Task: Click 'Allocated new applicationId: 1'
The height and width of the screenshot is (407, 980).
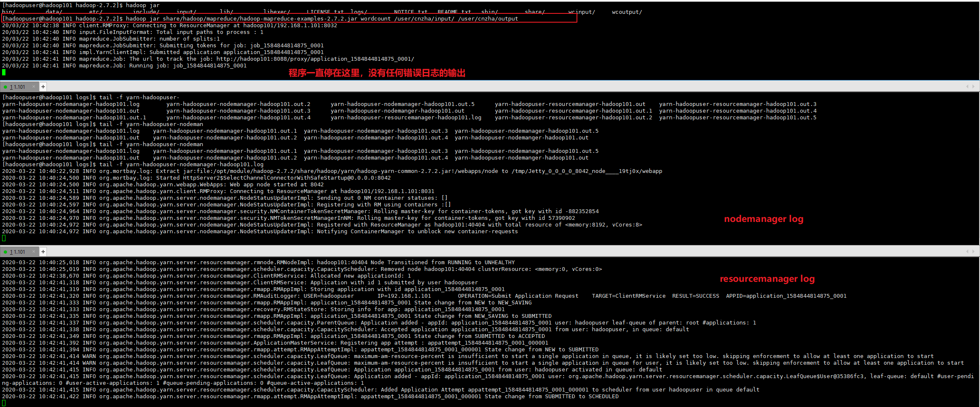Action: [361, 276]
